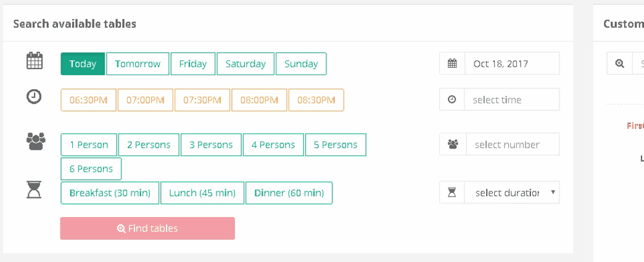The image size is (644, 262).
Task: Click the people icon in number field
Action: coord(453,144)
